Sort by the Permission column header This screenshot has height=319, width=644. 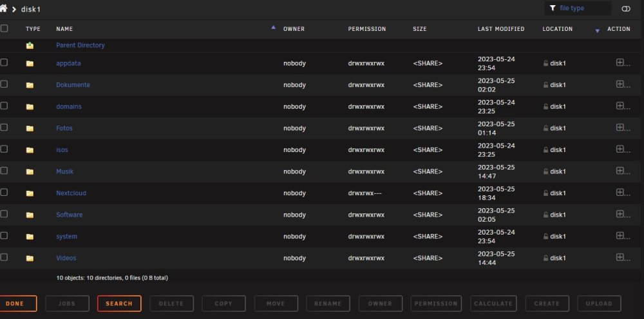(367, 29)
